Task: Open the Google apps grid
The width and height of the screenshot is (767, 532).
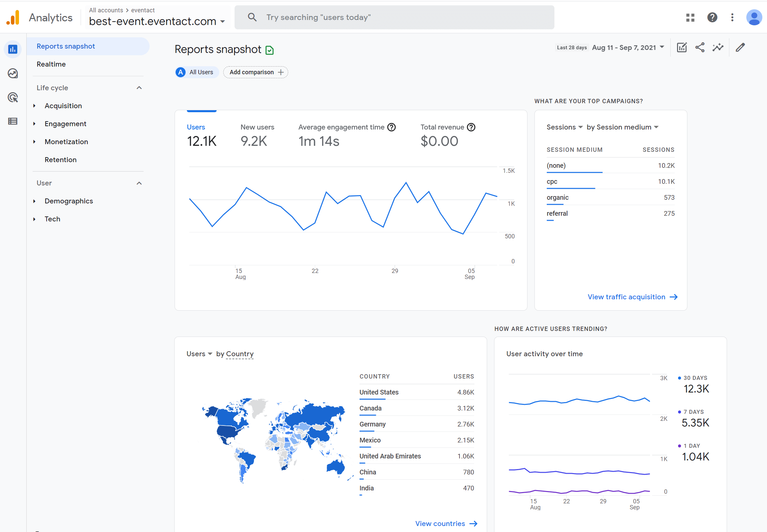Action: [x=691, y=17]
